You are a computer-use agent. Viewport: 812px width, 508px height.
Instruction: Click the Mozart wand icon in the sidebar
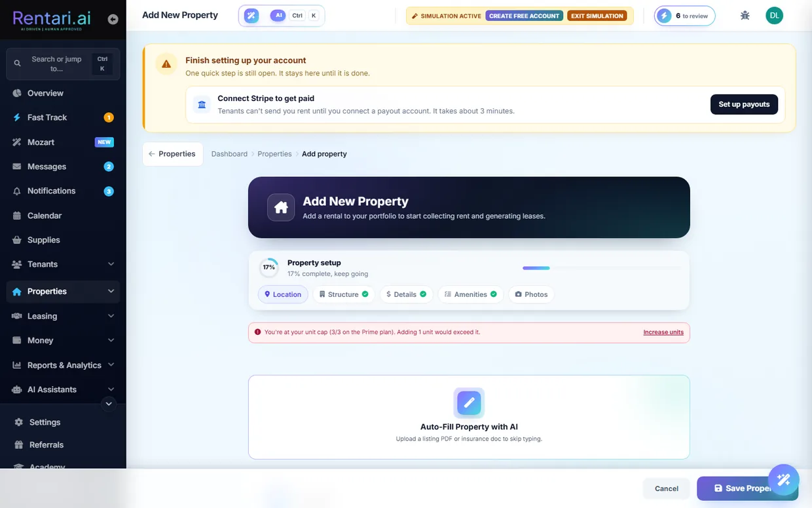pyautogui.click(x=17, y=142)
